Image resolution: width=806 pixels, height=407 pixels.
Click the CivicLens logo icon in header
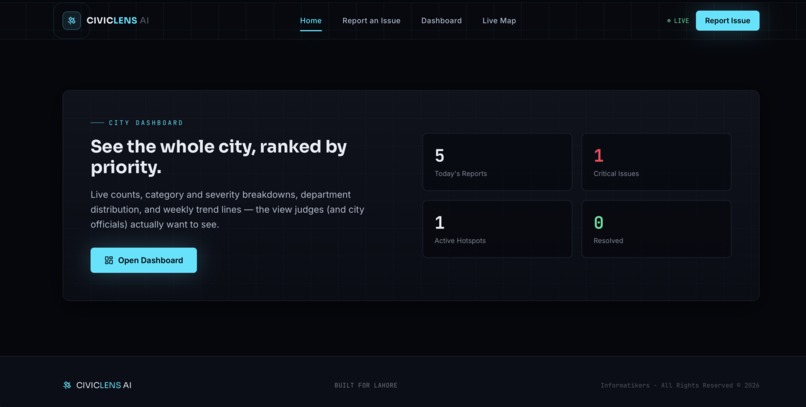tap(71, 21)
